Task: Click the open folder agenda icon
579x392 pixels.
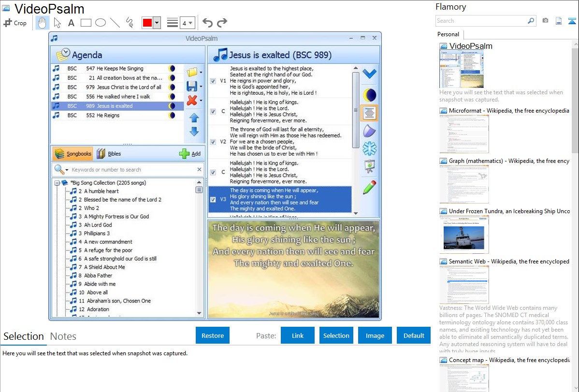Action: [x=192, y=72]
